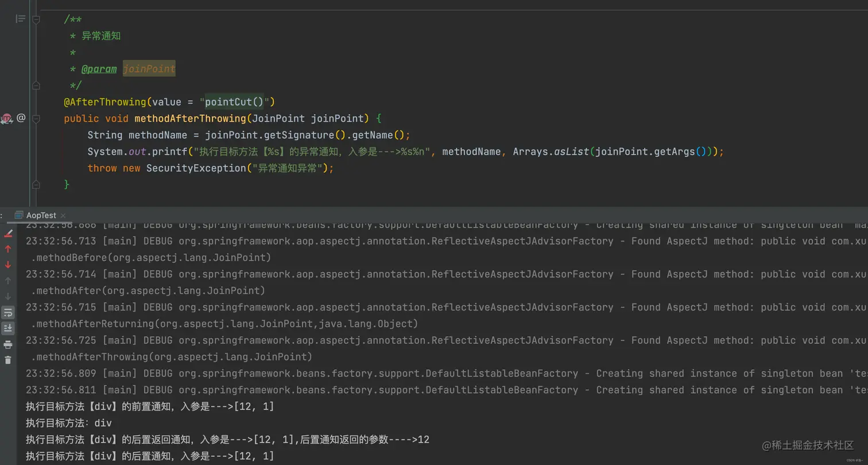Click the @param Javadoc tag
The image size is (868, 465).
(x=99, y=69)
